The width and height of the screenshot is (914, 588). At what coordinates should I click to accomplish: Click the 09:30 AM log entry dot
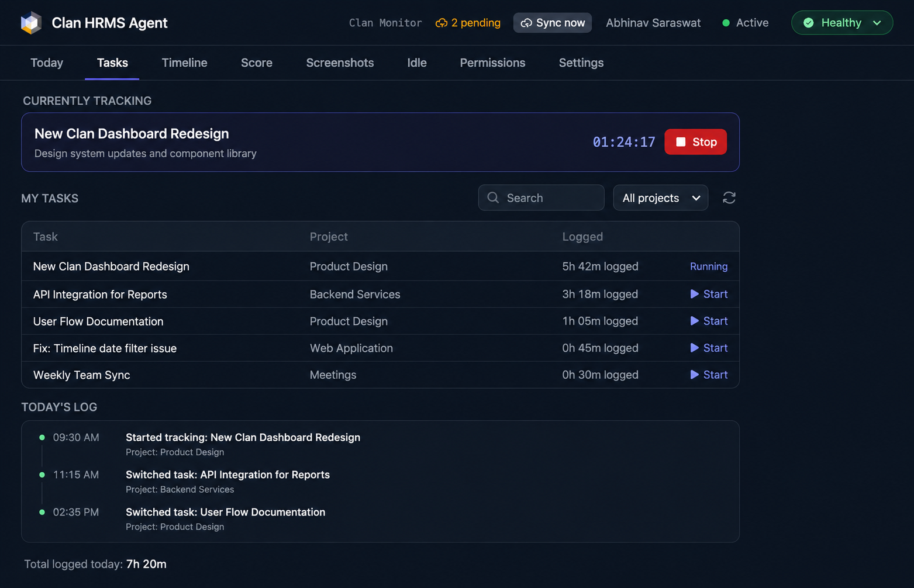(x=42, y=437)
